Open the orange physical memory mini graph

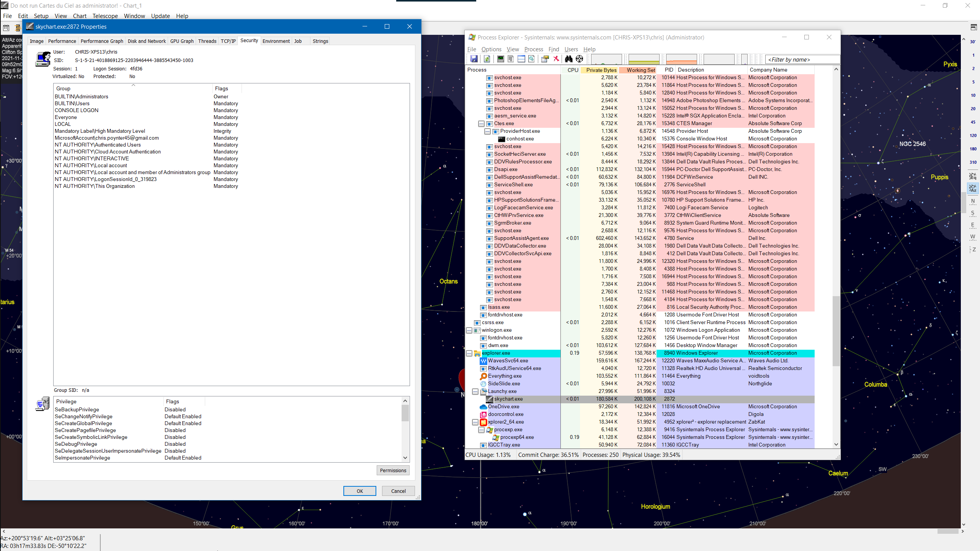point(681,59)
